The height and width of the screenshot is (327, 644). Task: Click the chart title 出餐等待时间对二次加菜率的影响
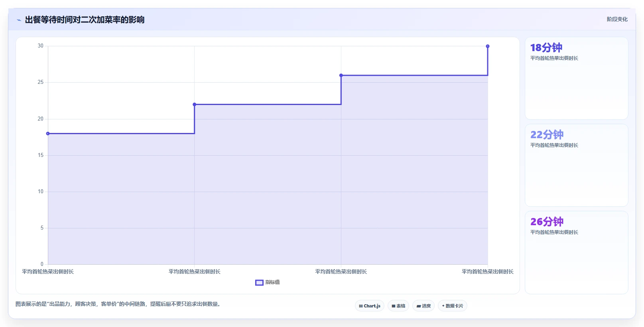click(x=85, y=20)
